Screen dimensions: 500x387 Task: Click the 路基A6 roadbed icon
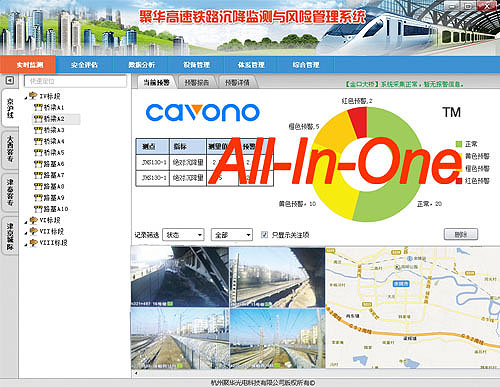[x=38, y=164]
